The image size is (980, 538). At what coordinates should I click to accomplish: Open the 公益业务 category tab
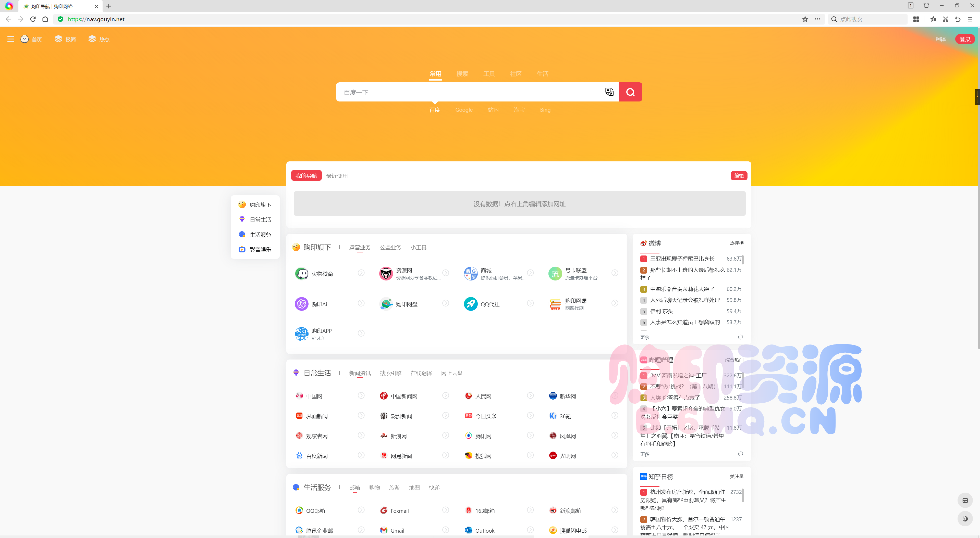[x=390, y=248]
